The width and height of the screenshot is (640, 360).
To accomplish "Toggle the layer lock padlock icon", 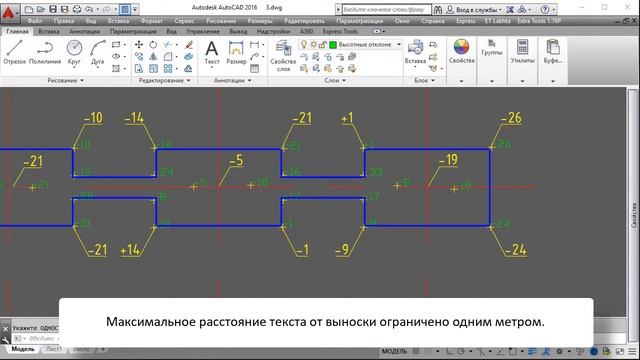I will [323, 44].
